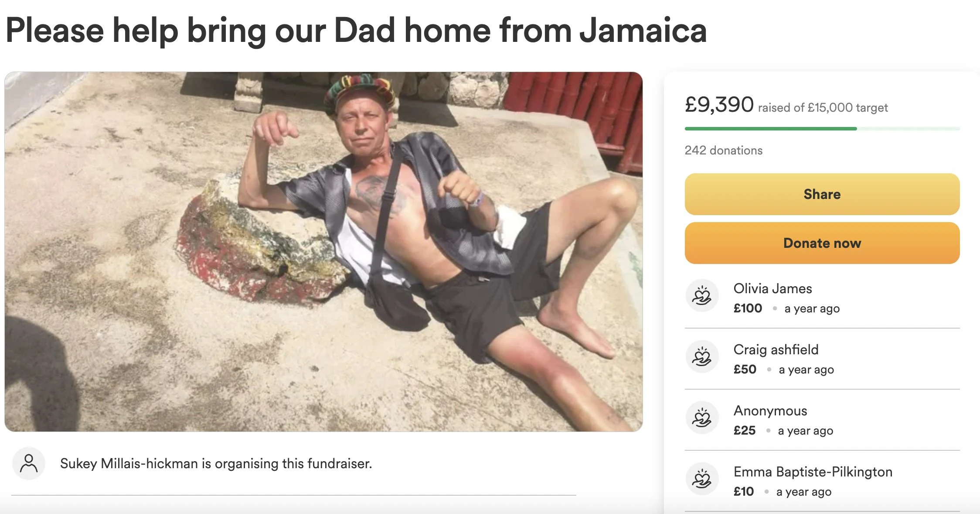Click the organiser profile avatar icon
Image resolution: width=980 pixels, height=514 pixels.
[29, 463]
